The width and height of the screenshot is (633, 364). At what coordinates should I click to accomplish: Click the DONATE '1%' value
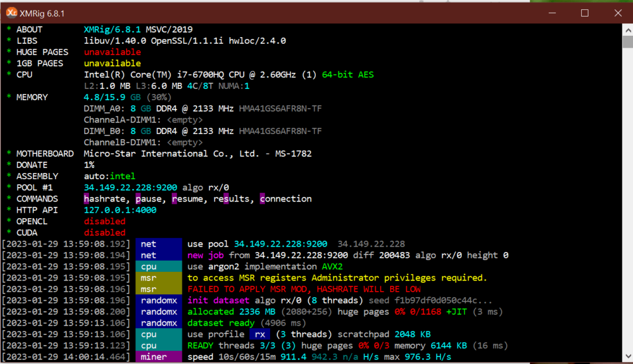click(x=89, y=165)
